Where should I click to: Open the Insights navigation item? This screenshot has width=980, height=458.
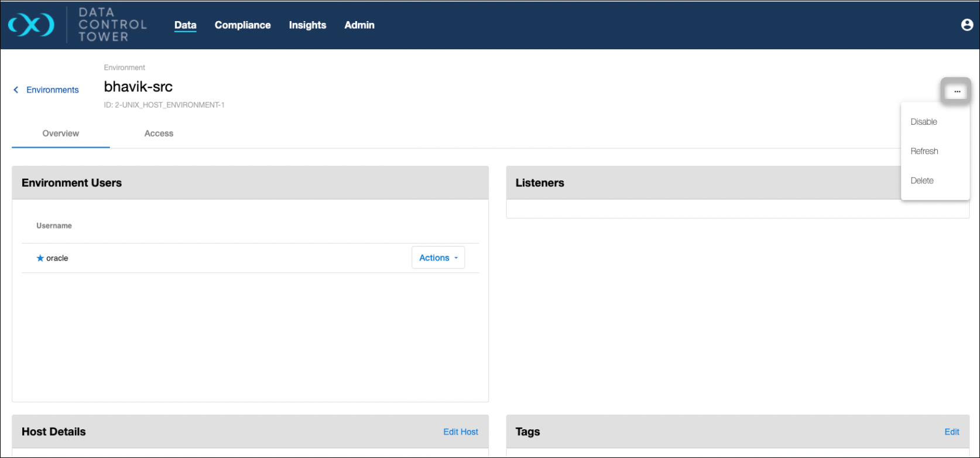click(x=307, y=25)
